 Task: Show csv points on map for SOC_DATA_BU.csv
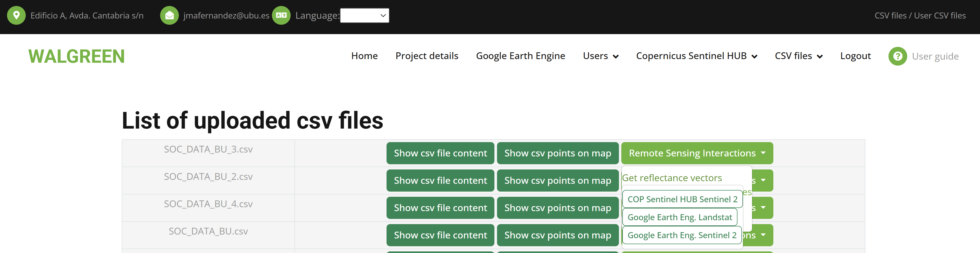558,235
